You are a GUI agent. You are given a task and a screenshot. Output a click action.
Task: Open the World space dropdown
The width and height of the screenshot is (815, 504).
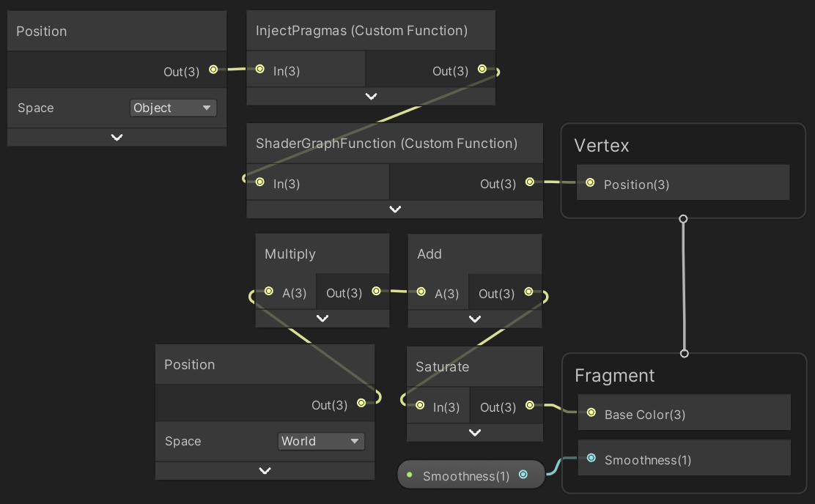(321, 441)
